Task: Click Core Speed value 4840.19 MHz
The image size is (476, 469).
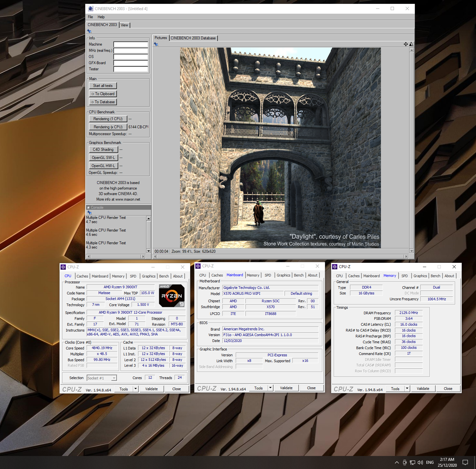Action: tap(102, 348)
